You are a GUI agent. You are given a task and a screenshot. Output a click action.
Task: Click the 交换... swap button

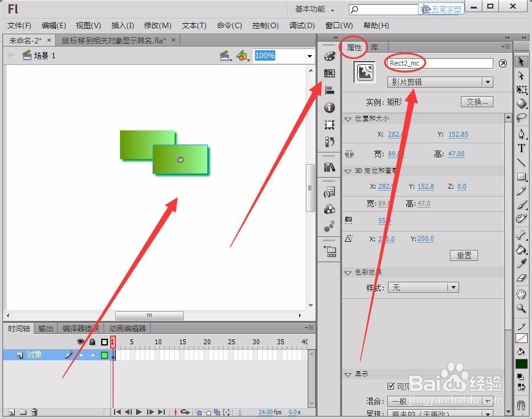point(477,102)
